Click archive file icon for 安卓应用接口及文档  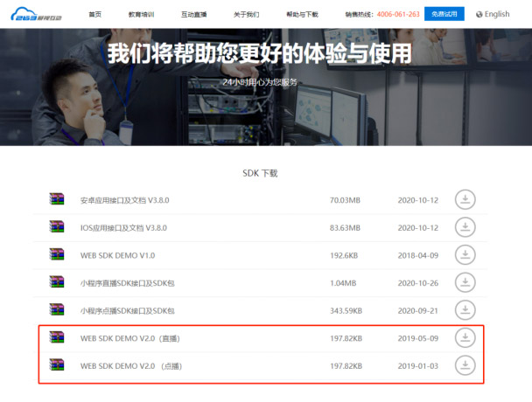point(57,199)
